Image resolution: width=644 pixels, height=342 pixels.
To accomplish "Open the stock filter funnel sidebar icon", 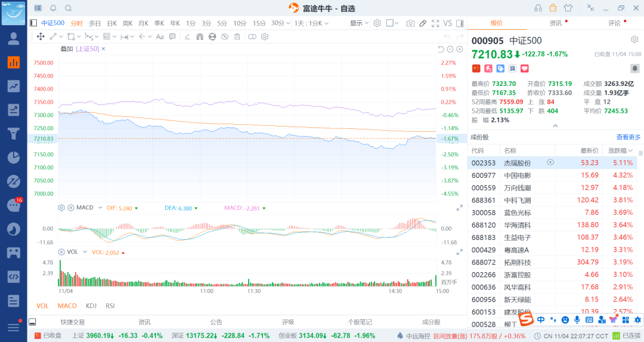I will 14,134.
